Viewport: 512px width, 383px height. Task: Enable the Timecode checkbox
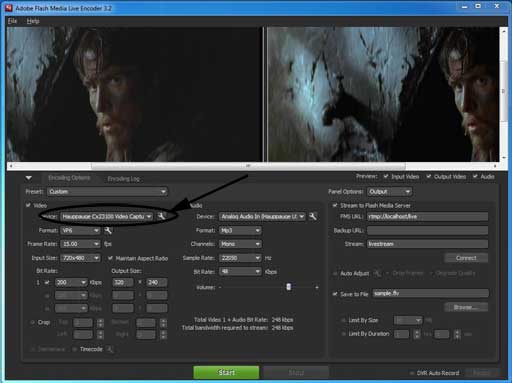point(75,349)
